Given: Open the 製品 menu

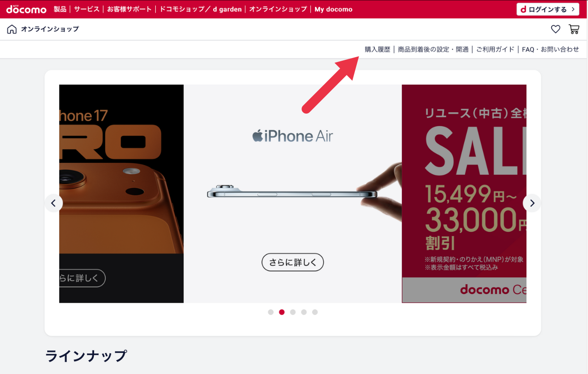Looking at the screenshot, I should [60, 9].
